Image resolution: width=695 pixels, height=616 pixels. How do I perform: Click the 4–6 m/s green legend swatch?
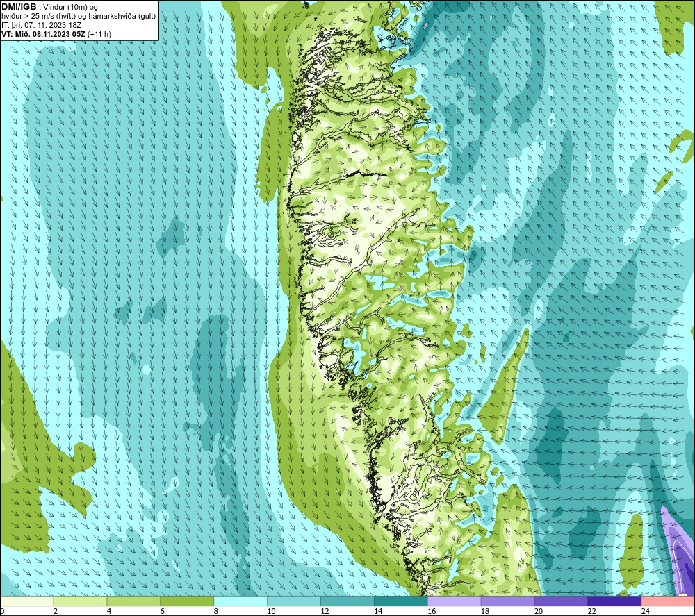tap(133, 601)
